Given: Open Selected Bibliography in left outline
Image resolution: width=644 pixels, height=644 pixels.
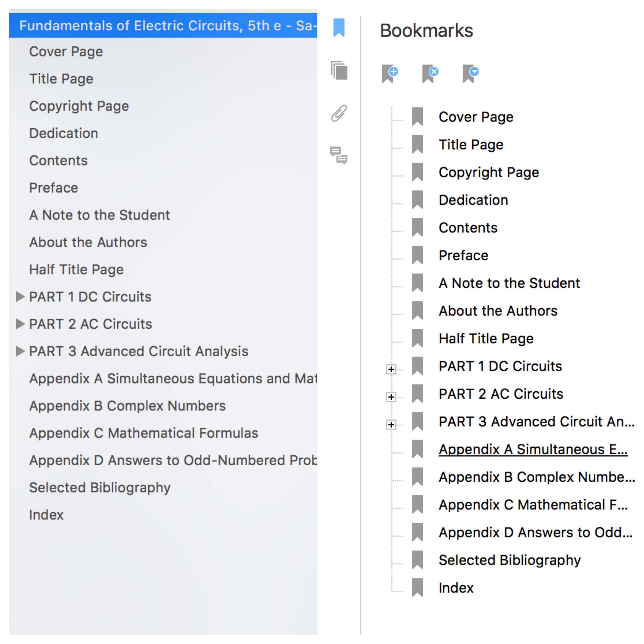Looking at the screenshot, I should coord(100,488).
